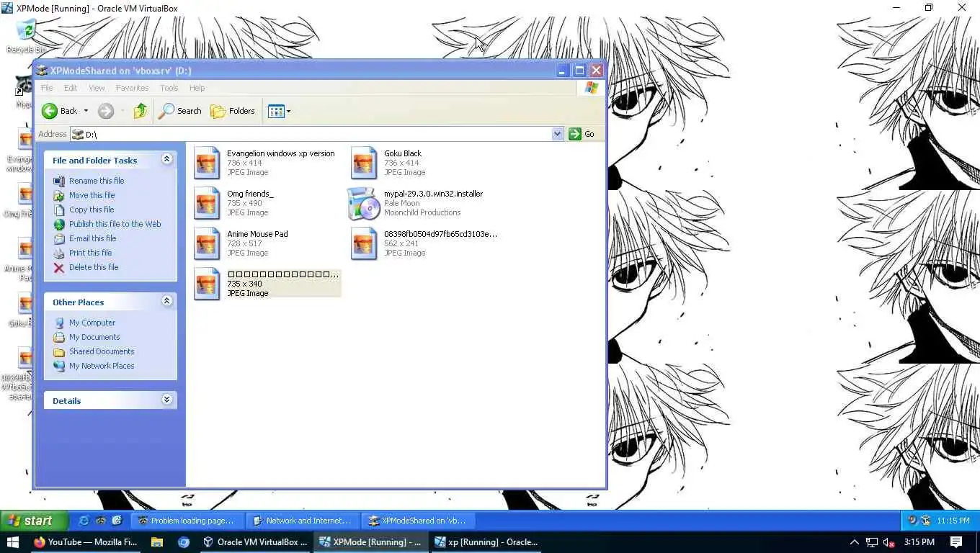Switch to Network and Internet taskbar item
The image size is (980, 553).
(x=302, y=521)
